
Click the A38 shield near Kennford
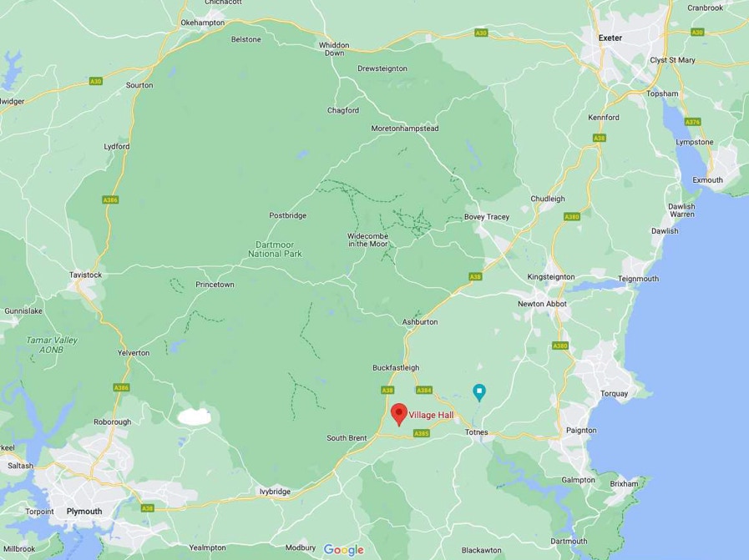(599, 138)
